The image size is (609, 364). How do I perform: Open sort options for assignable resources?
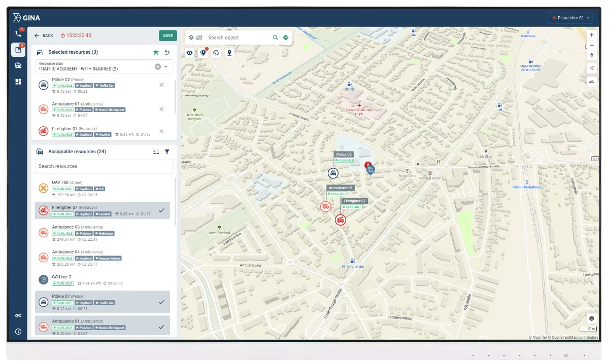[156, 151]
